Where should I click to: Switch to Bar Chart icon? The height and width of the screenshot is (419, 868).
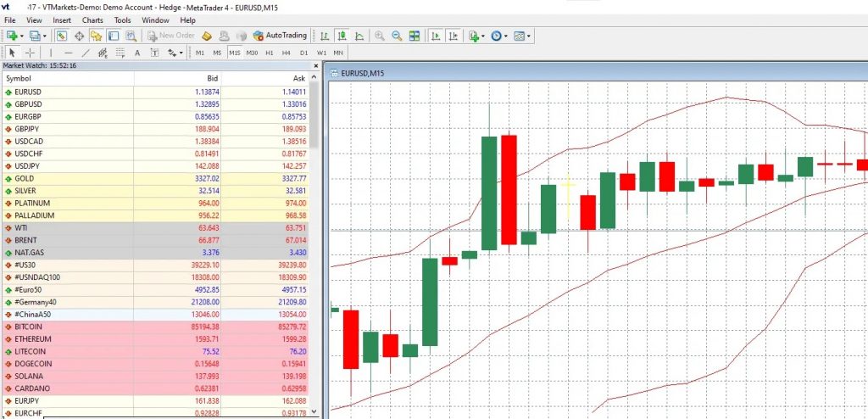click(x=325, y=36)
